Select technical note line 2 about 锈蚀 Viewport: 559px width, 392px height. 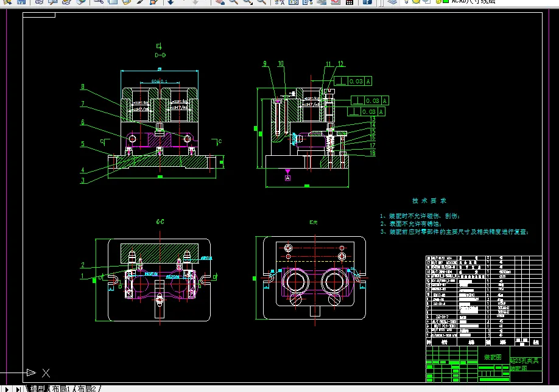pos(410,224)
